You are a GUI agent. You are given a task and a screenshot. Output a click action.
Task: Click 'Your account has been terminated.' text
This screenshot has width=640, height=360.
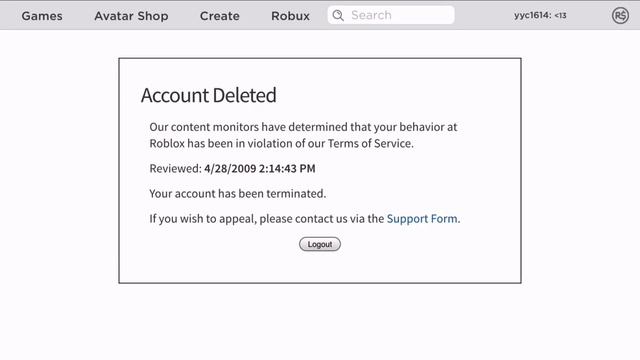tap(238, 193)
